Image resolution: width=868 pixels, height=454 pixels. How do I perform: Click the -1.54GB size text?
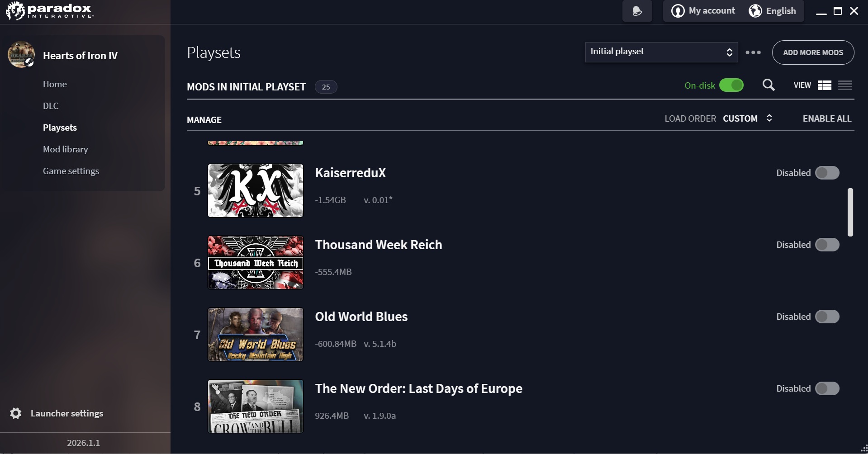pyautogui.click(x=331, y=200)
